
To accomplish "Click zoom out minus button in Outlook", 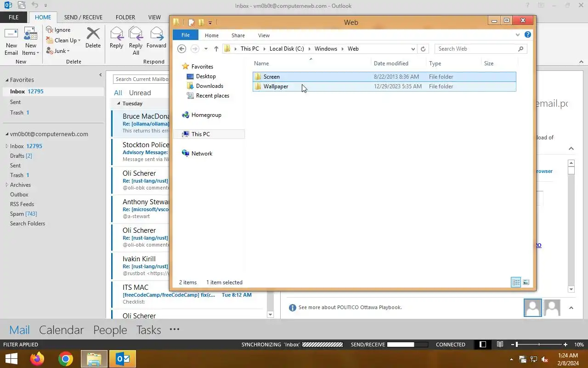I will 512,345.
